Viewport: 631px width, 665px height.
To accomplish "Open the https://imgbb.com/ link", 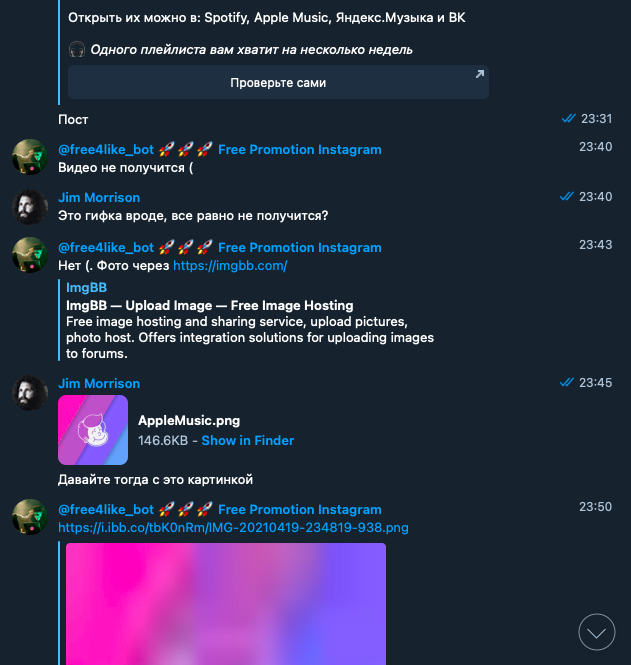I will point(230,265).
